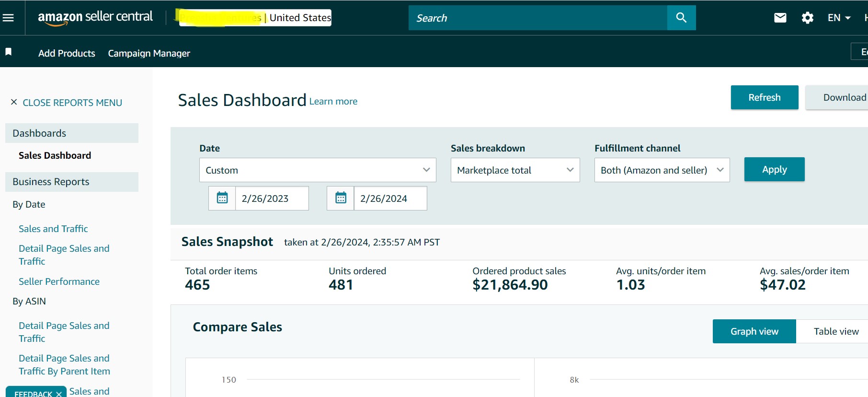The width and height of the screenshot is (868, 397).
Task: Click the bookmark icon in the favorites bar
Action: (x=8, y=52)
